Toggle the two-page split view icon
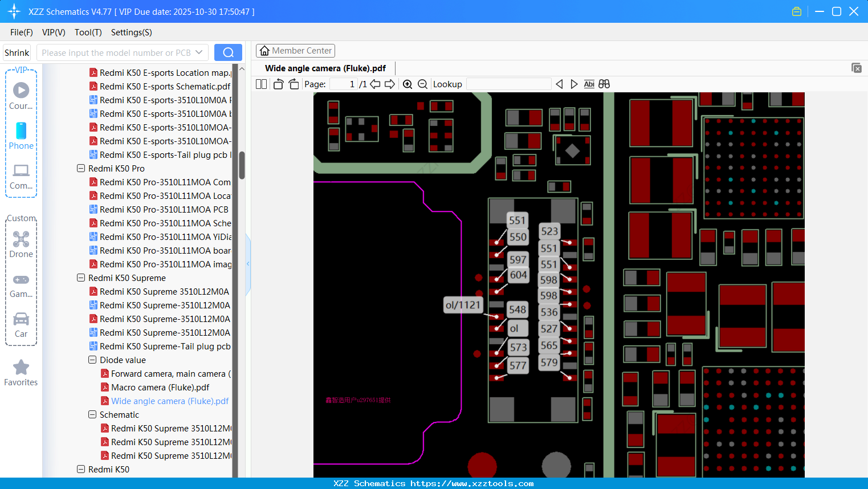 pos(262,84)
